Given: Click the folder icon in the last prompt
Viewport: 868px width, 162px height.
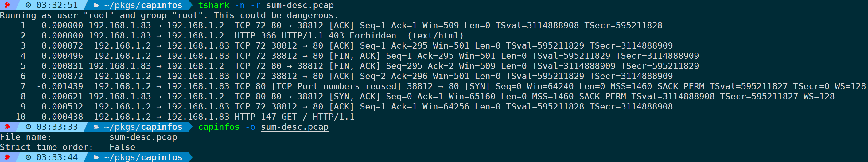Looking at the screenshot, I should pyautogui.click(x=96, y=157).
